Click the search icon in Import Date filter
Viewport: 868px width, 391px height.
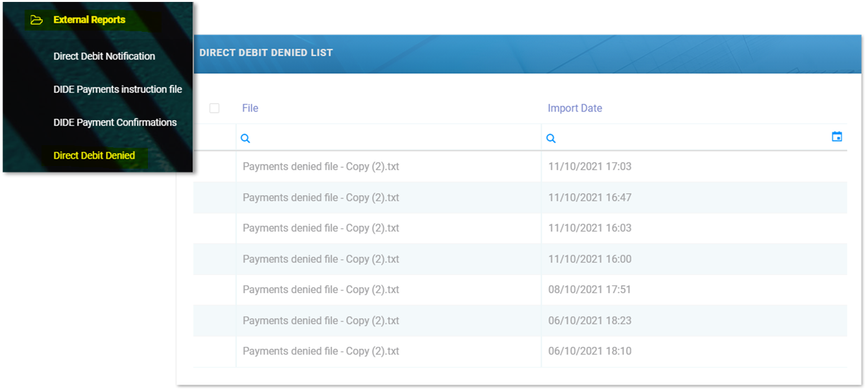pyautogui.click(x=551, y=138)
